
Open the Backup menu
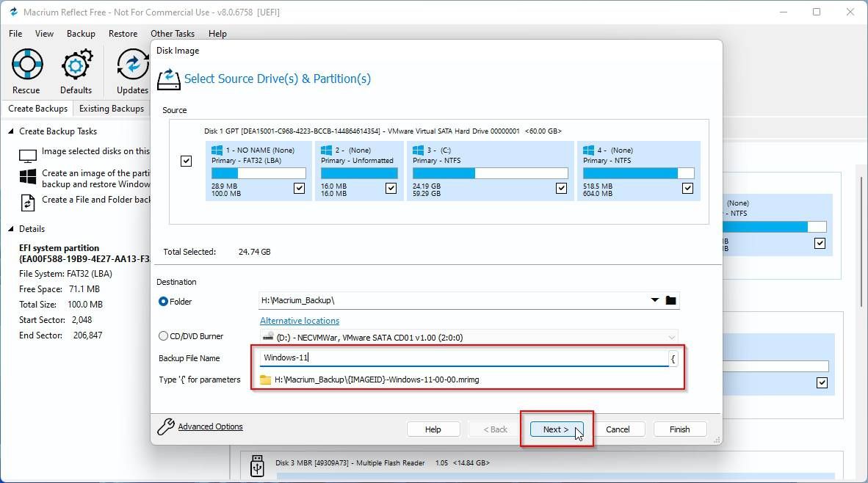pyautogui.click(x=81, y=34)
